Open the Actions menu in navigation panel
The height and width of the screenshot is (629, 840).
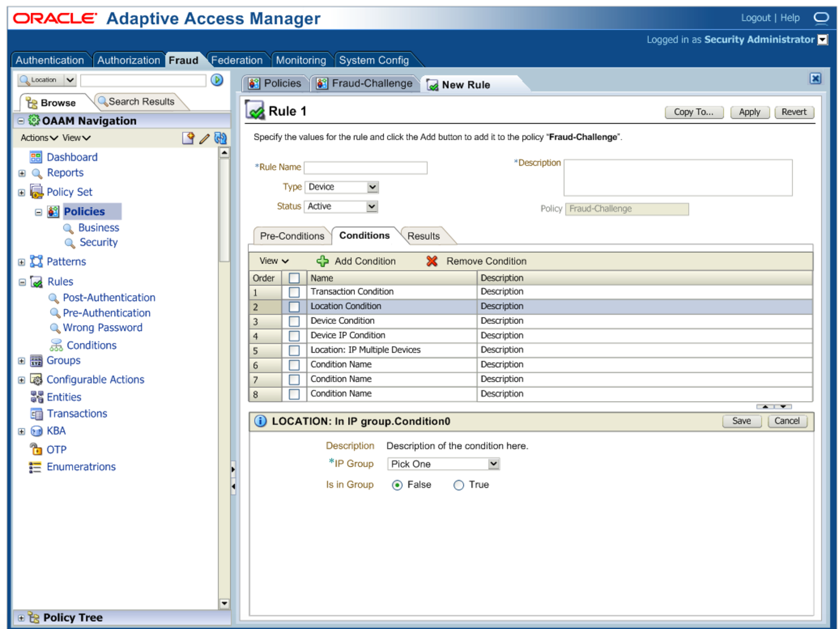[39, 138]
